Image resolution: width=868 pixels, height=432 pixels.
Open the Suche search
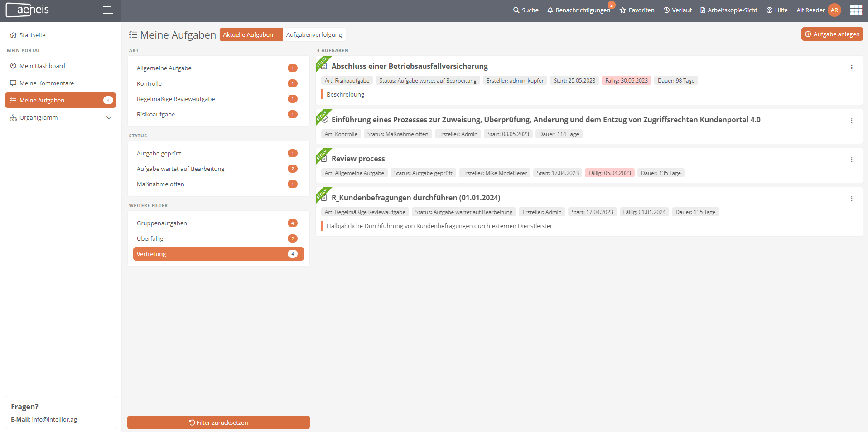(x=526, y=10)
